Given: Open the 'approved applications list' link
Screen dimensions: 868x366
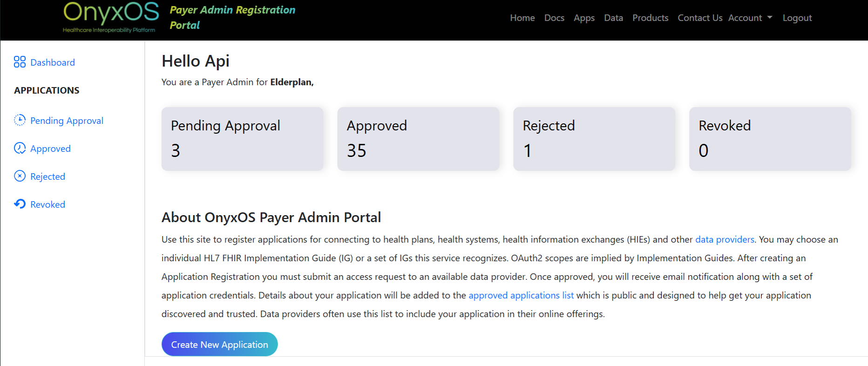Looking at the screenshot, I should click(x=521, y=295).
